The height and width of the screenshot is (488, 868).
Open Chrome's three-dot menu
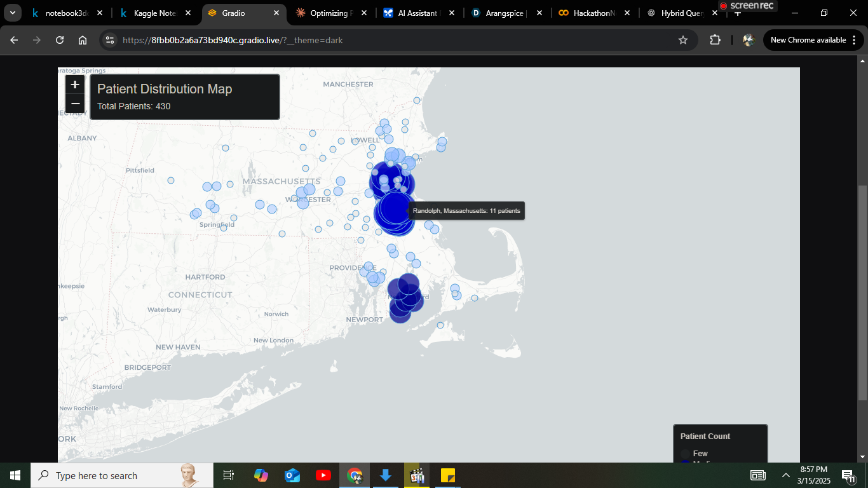click(853, 40)
